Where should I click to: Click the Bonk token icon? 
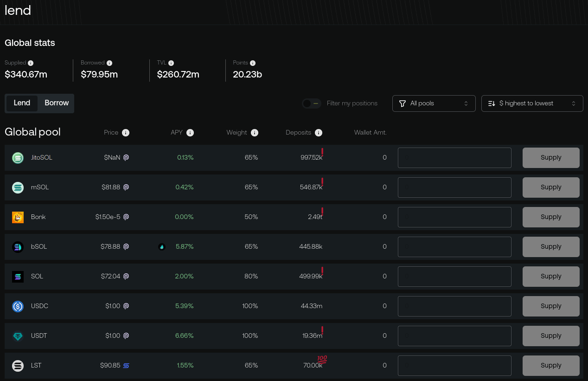coord(18,217)
